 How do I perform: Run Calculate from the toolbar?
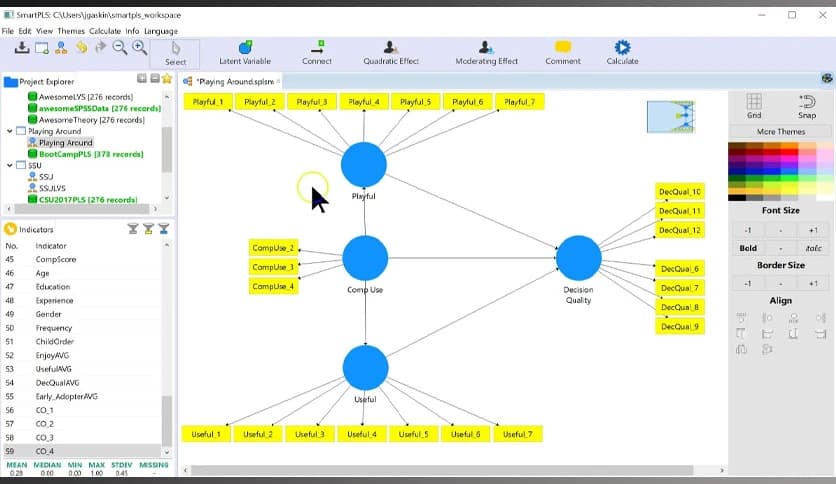[622, 53]
